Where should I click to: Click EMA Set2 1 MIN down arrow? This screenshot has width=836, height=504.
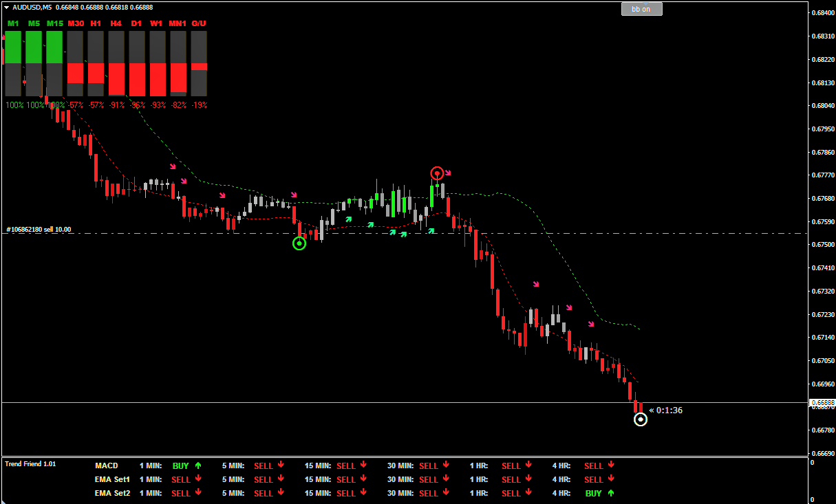(x=198, y=493)
